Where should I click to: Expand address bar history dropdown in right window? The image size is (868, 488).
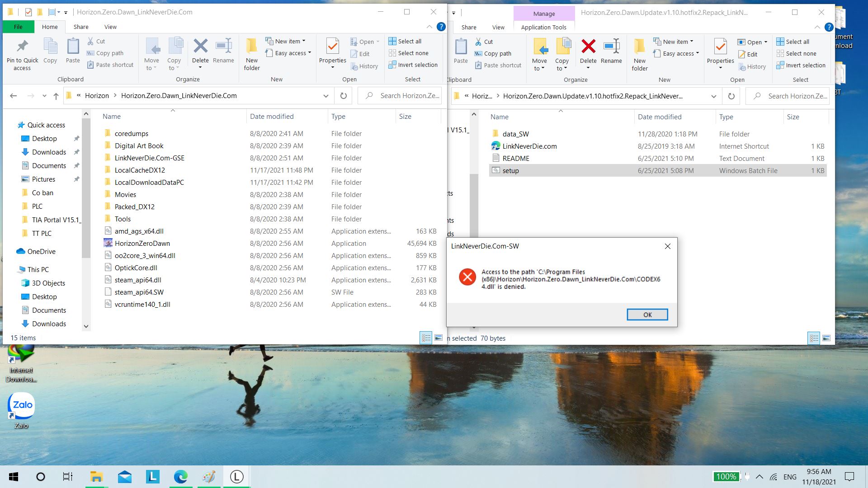coord(713,96)
